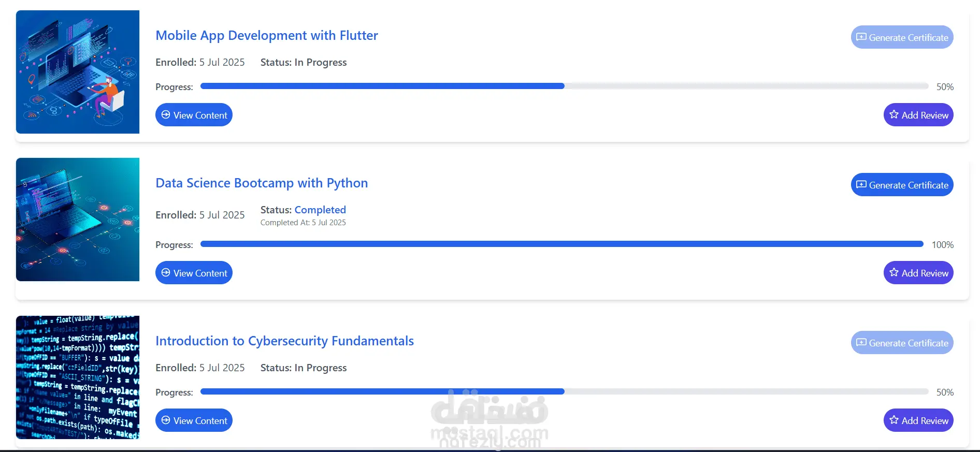Select the Data Science laptop thumbnail
980x452 pixels.
tap(78, 220)
